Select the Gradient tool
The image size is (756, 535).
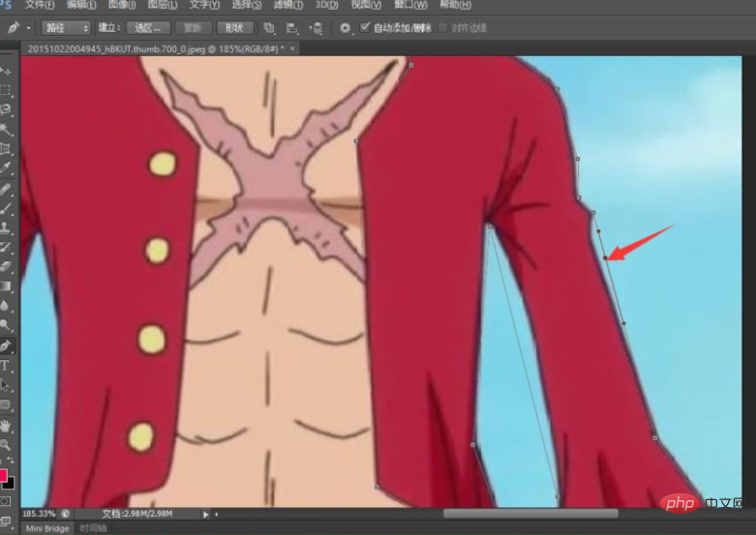[6, 286]
